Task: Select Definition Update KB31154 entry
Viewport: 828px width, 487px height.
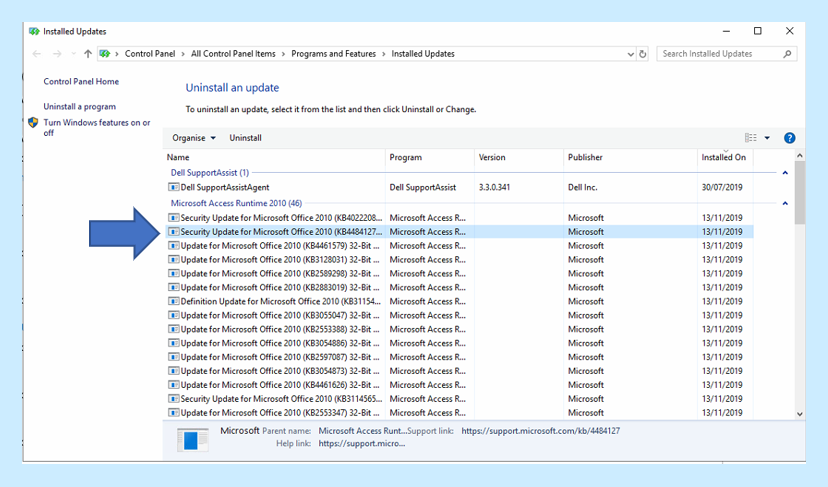Action: pyautogui.click(x=459, y=302)
